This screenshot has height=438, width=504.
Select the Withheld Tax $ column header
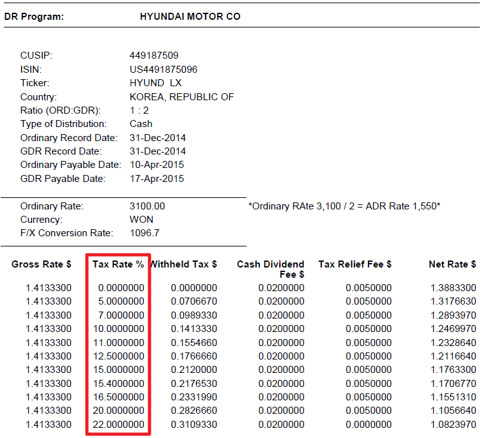tap(183, 264)
